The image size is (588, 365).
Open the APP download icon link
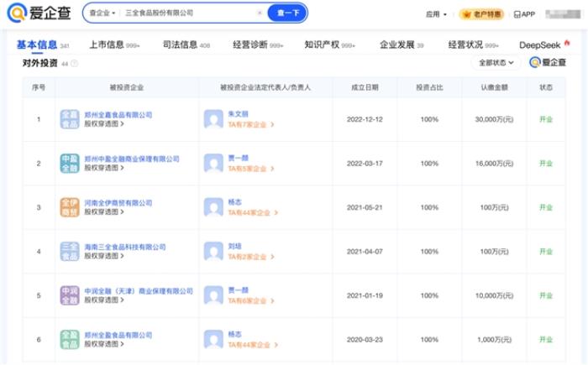click(524, 14)
